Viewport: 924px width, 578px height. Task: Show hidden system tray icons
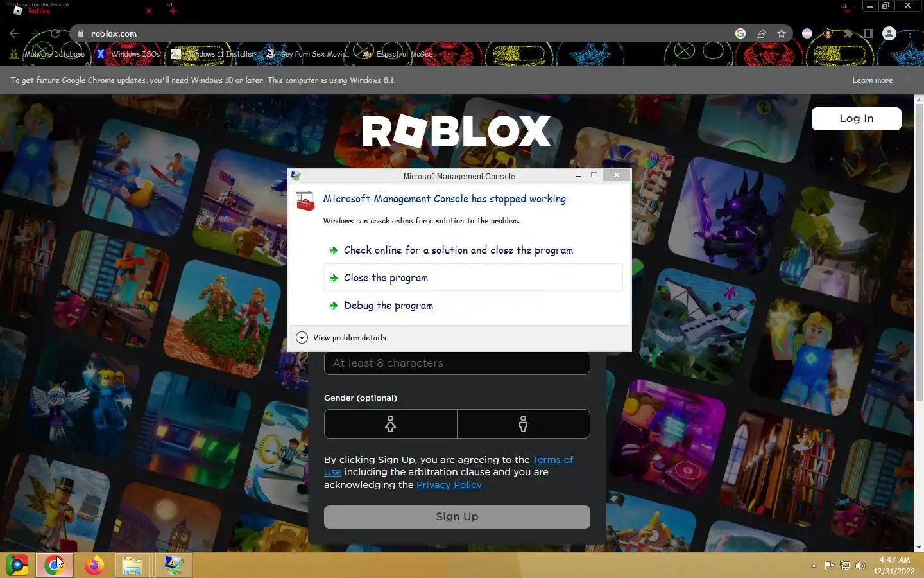tap(814, 566)
